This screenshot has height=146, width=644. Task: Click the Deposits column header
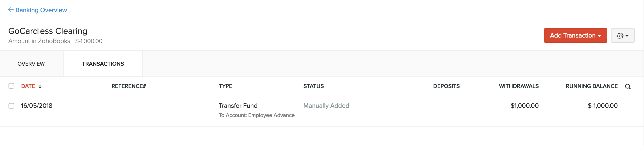click(x=446, y=86)
